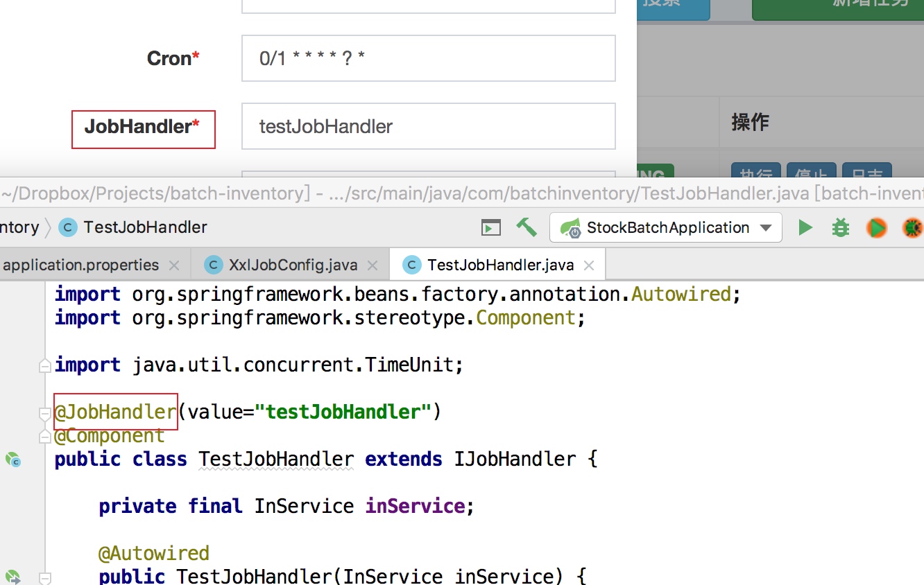The image size is (924, 585).
Task: Close the TestJobHandler.java tab
Action: (589, 265)
